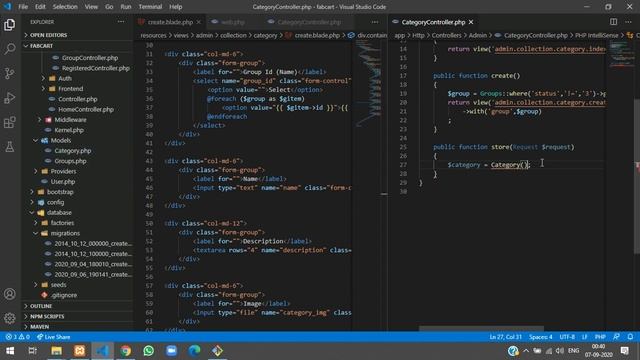Open Category.php model file
The height and width of the screenshot is (360, 640).
pos(73,151)
